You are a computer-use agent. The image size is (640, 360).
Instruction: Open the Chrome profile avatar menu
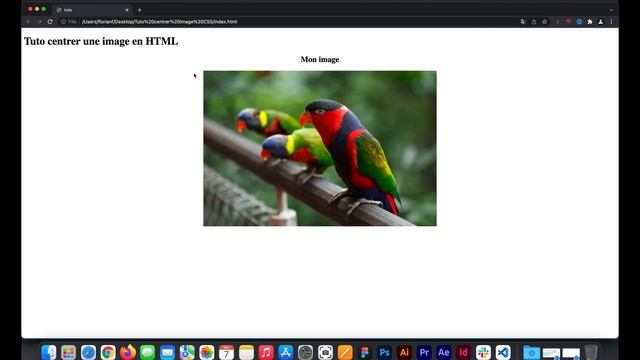(x=600, y=22)
